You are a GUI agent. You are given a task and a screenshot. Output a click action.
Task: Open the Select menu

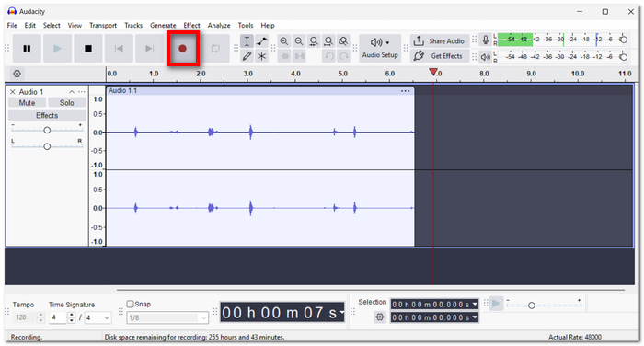(52, 26)
